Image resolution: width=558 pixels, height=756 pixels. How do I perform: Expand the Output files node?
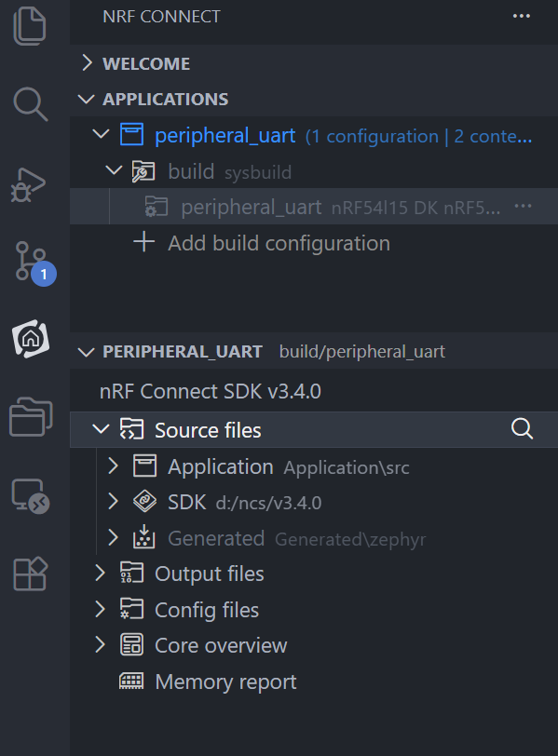pos(100,573)
